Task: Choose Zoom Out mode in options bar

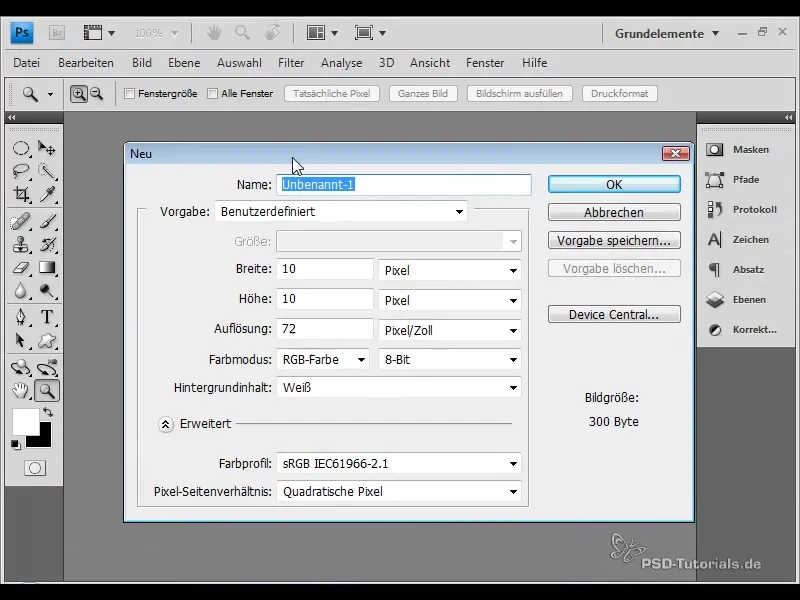Action: click(96, 94)
